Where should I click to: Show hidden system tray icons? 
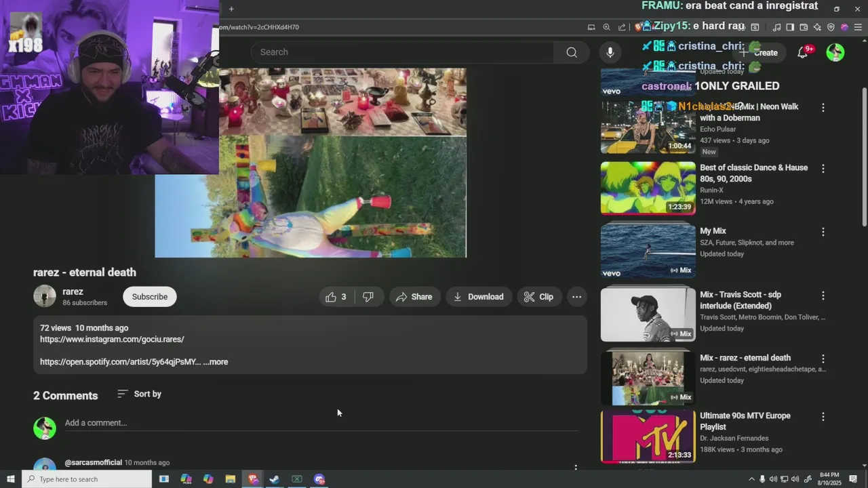coord(751,479)
